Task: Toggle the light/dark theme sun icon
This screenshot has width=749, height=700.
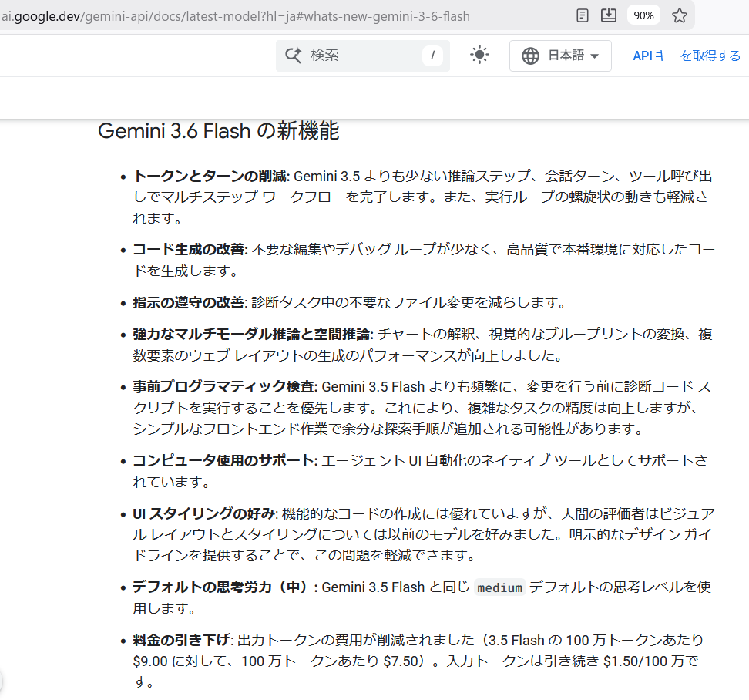Action: click(479, 55)
